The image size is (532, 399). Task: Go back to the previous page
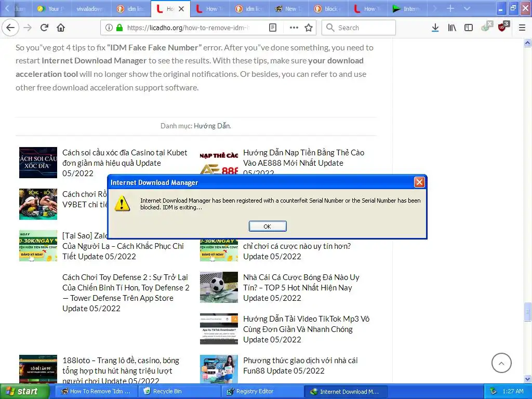[10, 28]
